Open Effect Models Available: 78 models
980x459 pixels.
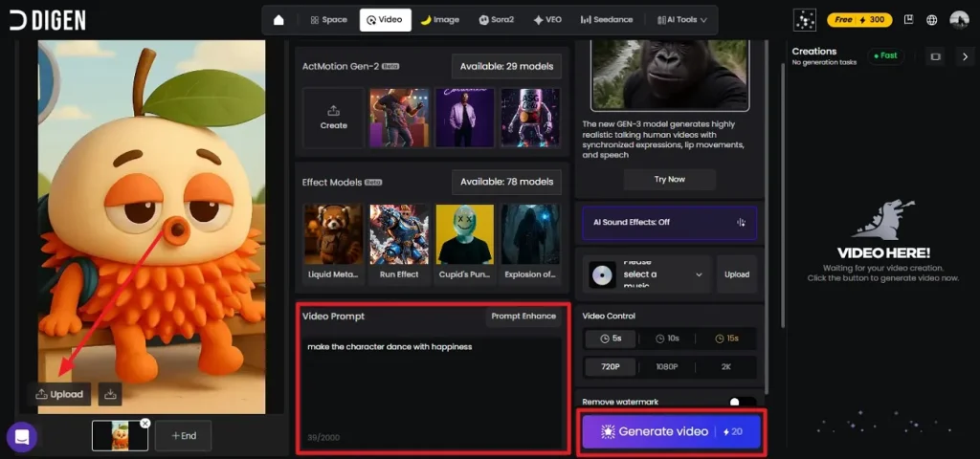[x=506, y=182]
